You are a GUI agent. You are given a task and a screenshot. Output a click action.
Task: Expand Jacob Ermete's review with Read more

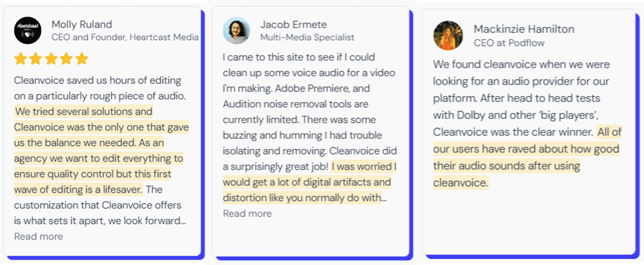[x=247, y=214]
